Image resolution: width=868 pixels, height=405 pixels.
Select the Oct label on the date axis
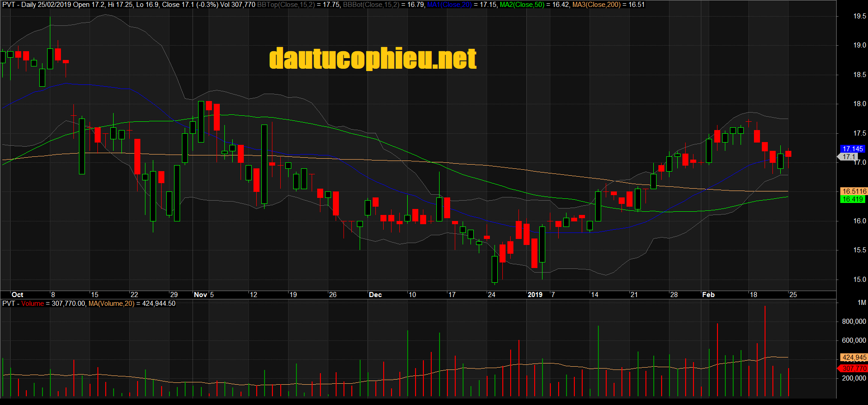pyautogui.click(x=18, y=295)
